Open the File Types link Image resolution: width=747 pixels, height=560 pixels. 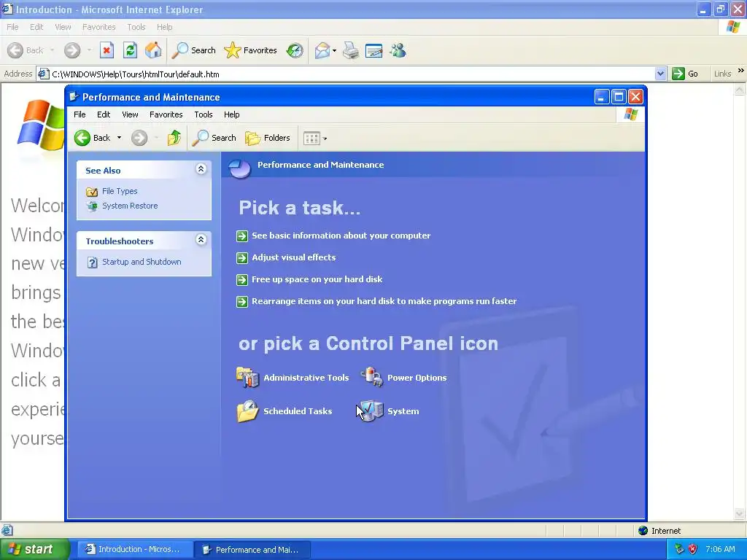tap(120, 191)
